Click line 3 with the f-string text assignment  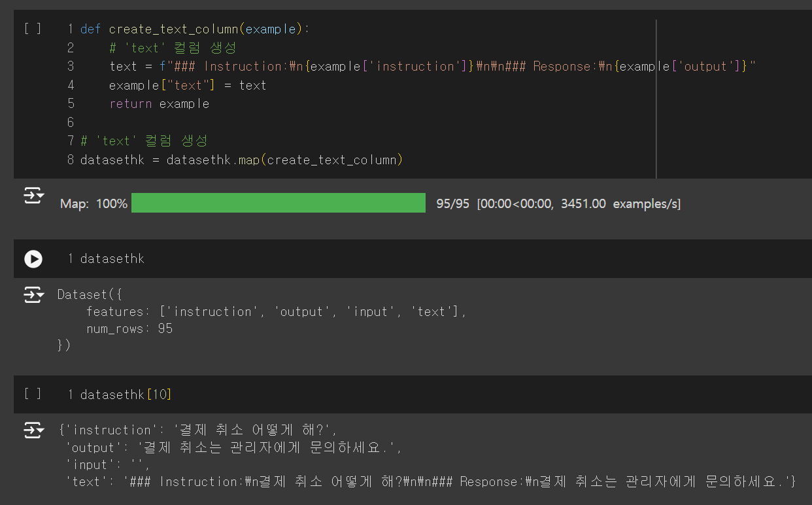[x=432, y=66]
